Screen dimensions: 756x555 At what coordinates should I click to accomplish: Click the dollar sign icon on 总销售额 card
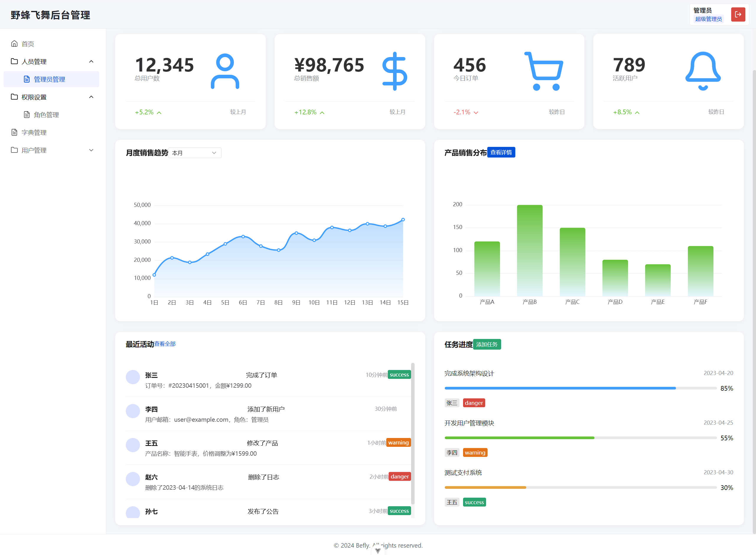tap(395, 71)
